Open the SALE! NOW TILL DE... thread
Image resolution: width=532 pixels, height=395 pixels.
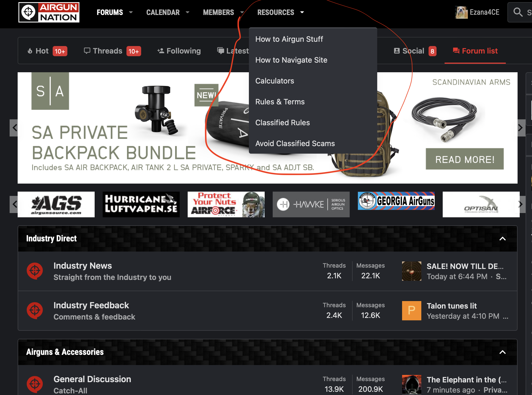[x=465, y=266]
